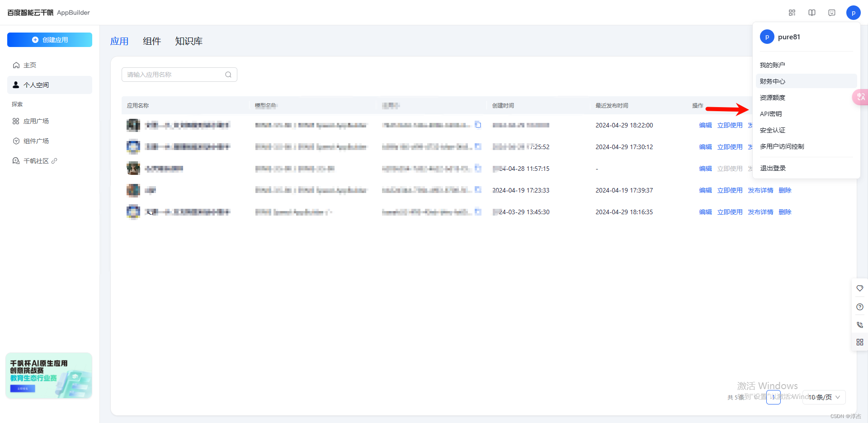This screenshot has width=868, height=423.
Task: Click 编辑 for the 2024-03-29 app
Action: click(x=705, y=212)
